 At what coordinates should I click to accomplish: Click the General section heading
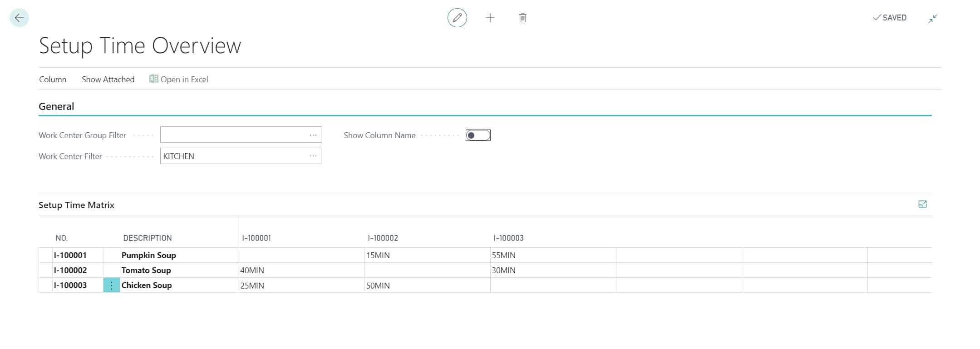(56, 106)
